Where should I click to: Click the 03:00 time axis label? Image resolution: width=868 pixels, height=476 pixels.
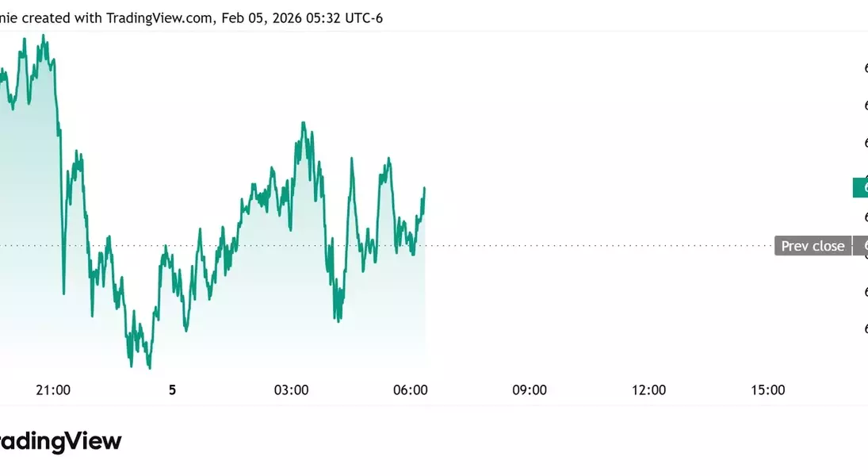point(291,390)
